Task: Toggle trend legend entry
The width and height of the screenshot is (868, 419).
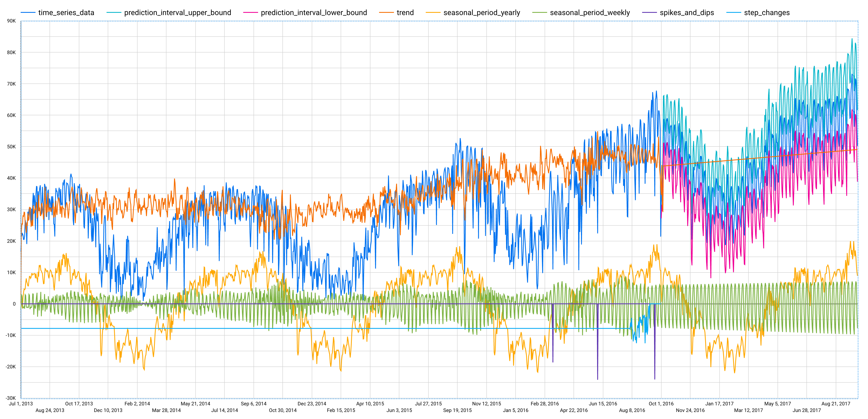Action: 396,13
